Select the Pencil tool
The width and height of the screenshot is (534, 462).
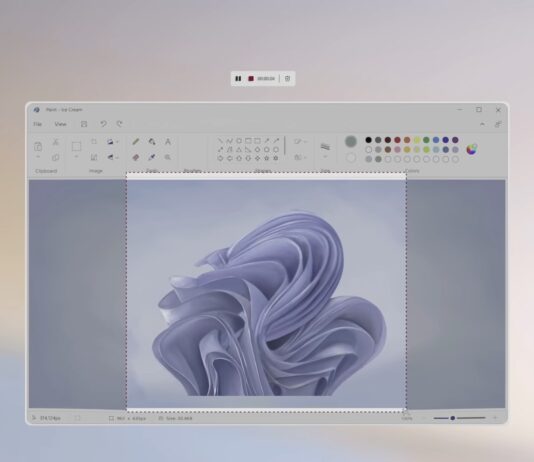click(136, 141)
